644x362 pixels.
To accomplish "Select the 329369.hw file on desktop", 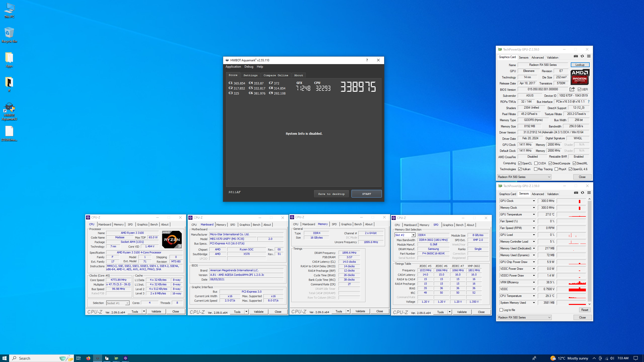I will (x=9, y=134).
